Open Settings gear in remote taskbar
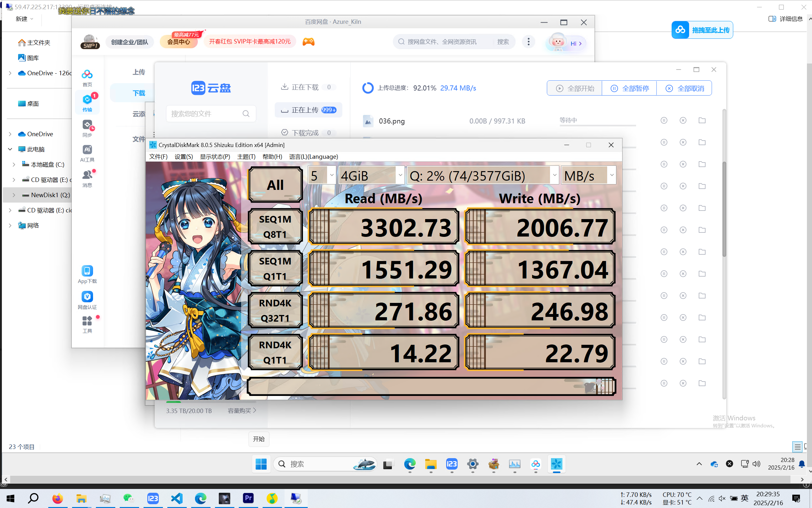The width and height of the screenshot is (812, 508). [x=473, y=464]
